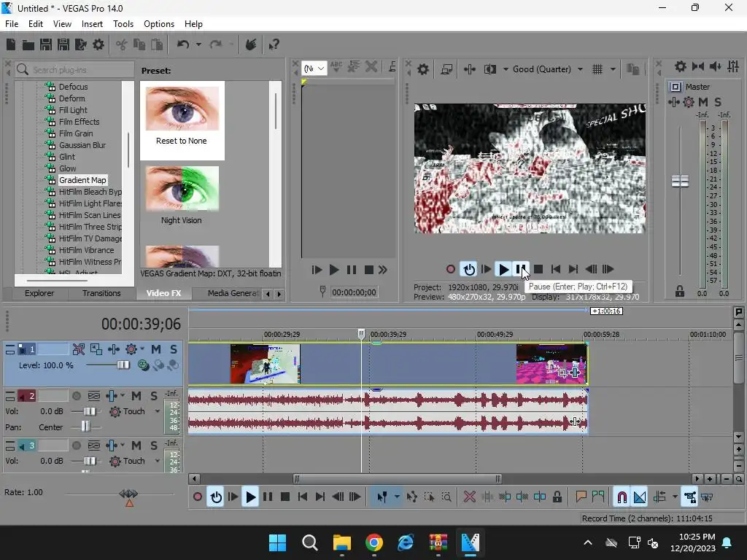This screenshot has height=560, width=747.
Task: Click the What's This help icon
Action: [x=274, y=44]
